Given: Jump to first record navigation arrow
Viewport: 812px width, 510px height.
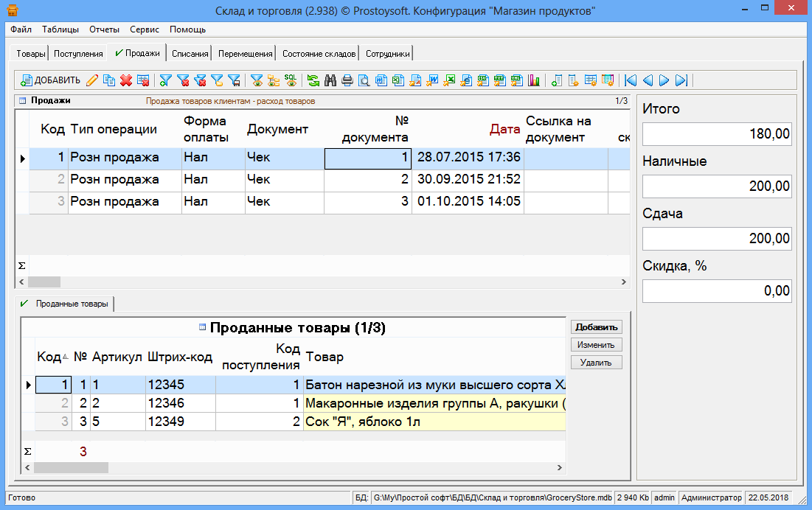Looking at the screenshot, I should [631, 80].
